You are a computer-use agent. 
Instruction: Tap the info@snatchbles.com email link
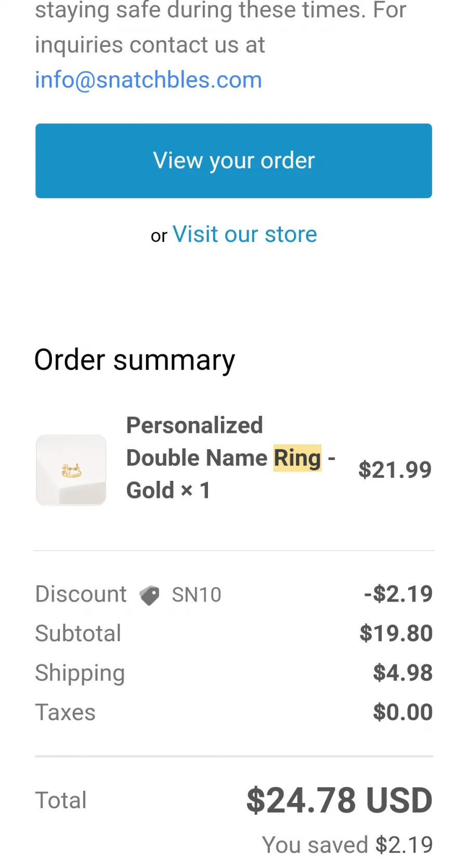click(x=148, y=80)
